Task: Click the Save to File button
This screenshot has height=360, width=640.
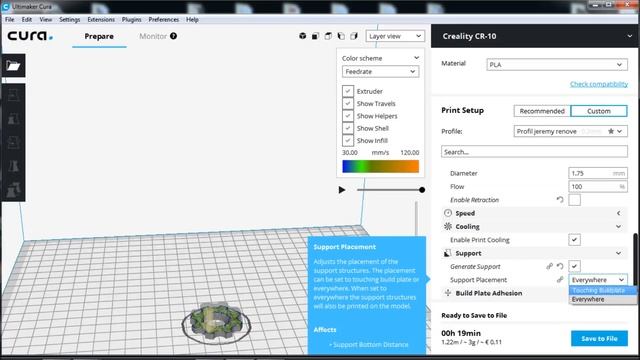Action: (599, 338)
